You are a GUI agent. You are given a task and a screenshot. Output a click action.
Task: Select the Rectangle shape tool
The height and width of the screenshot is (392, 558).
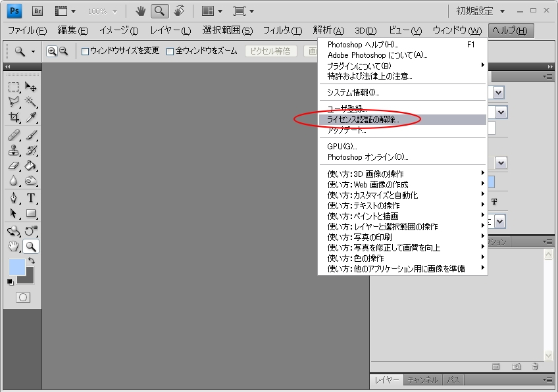(x=31, y=214)
